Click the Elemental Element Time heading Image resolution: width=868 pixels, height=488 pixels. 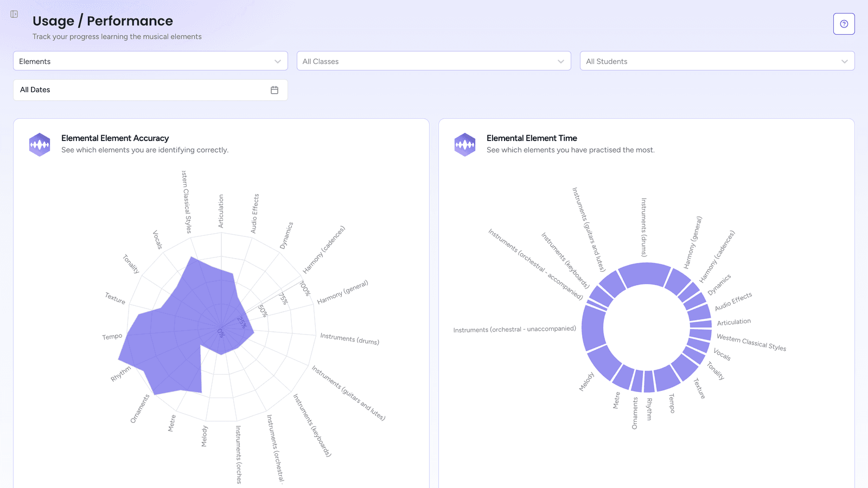[532, 138]
